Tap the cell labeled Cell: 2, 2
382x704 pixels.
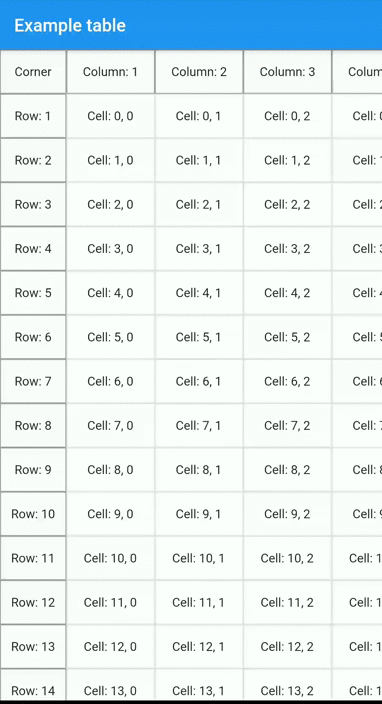coord(287,204)
